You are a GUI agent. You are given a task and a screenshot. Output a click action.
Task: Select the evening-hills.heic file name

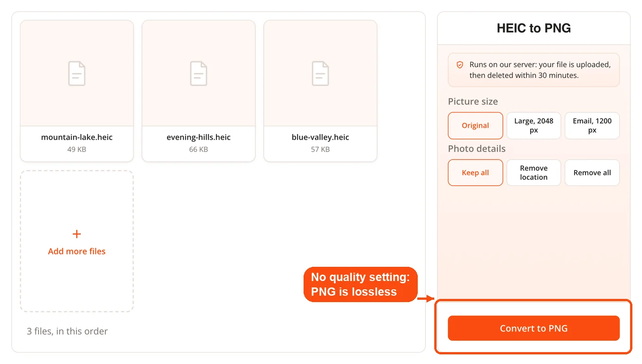(199, 137)
